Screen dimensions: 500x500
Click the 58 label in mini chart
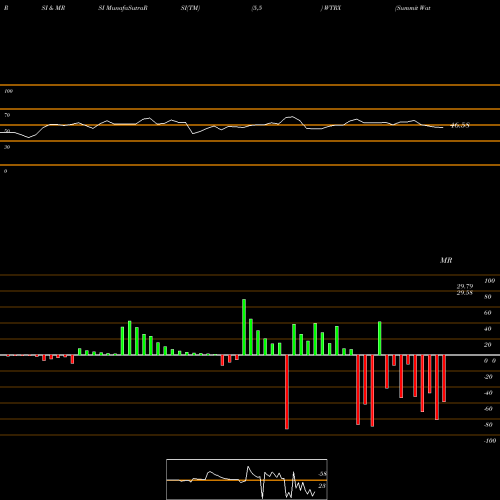click(x=323, y=474)
